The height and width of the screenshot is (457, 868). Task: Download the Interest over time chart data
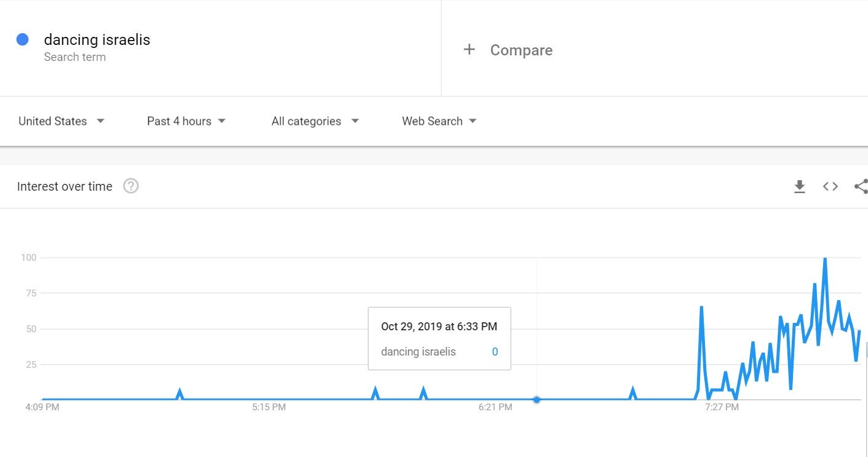[799, 186]
